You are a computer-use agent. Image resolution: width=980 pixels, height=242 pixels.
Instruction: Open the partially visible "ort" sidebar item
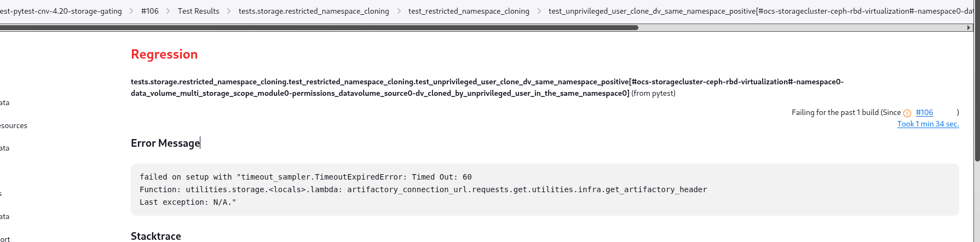(x=5, y=239)
